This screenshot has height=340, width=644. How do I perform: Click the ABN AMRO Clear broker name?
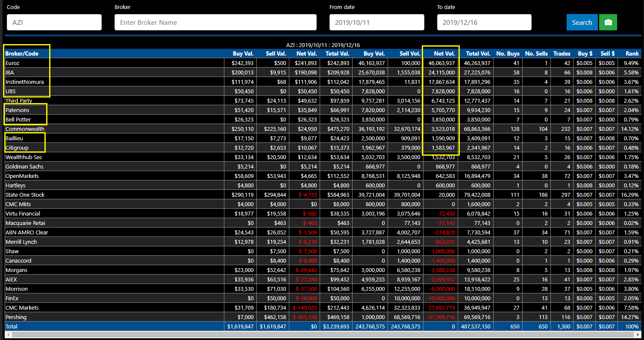[x=26, y=232]
